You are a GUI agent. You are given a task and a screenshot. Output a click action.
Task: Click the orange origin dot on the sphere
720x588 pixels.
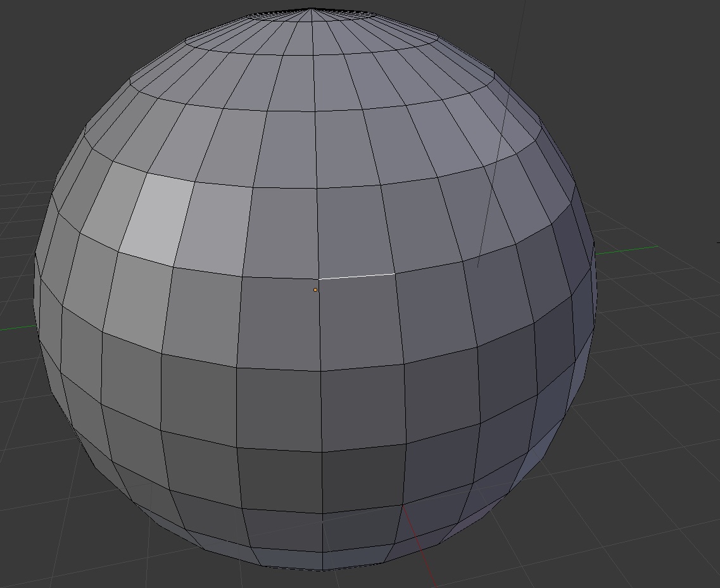pyautogui.click(x=315, y=290)
